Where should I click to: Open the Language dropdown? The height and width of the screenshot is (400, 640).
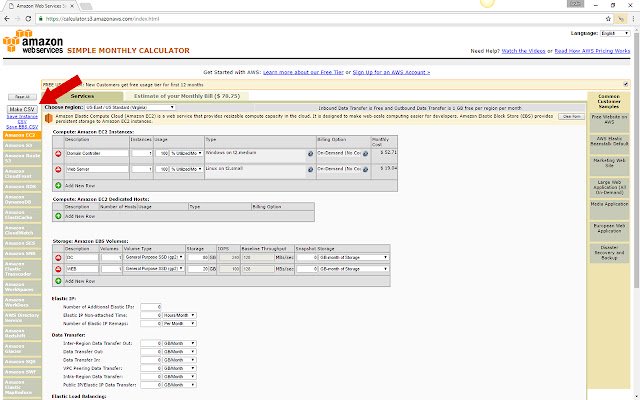tap(615, 33)
